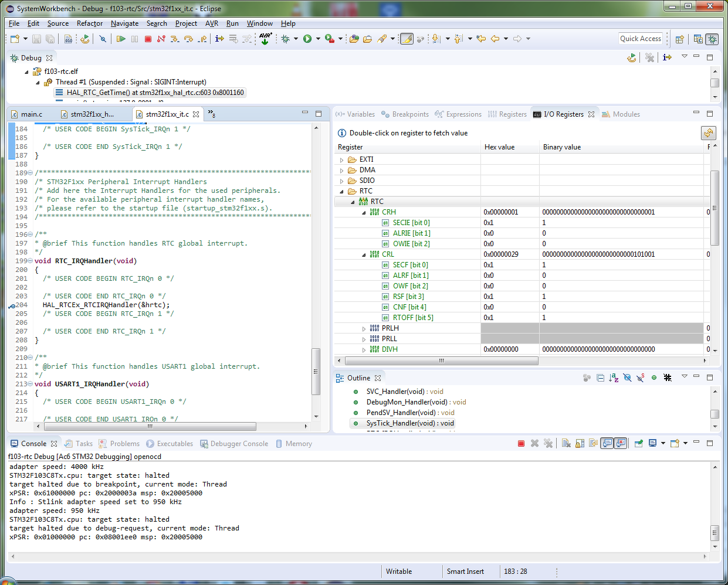Click the Skip All Breakpoints icon
Screen dimensions: 728x585
click(x=103, y=39)
